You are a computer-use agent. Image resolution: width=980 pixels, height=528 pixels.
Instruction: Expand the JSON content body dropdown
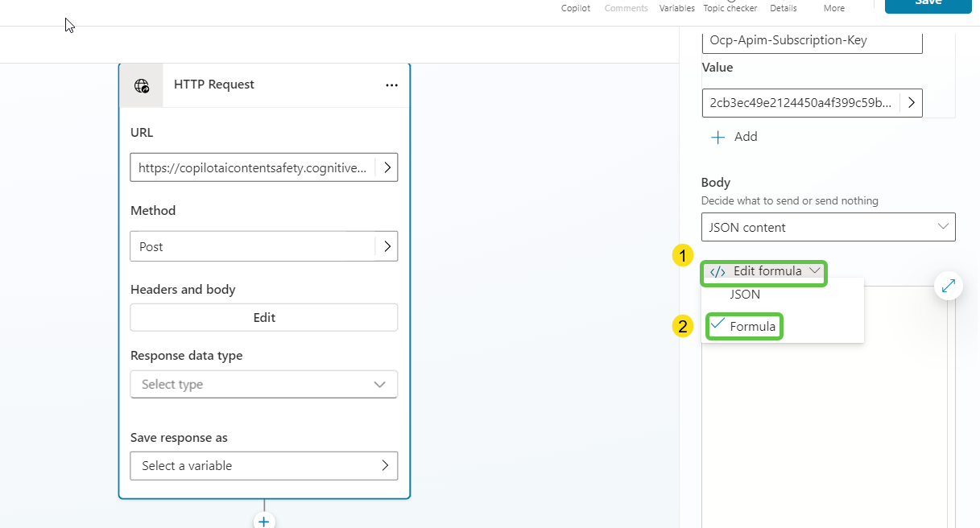click(828, 227)
